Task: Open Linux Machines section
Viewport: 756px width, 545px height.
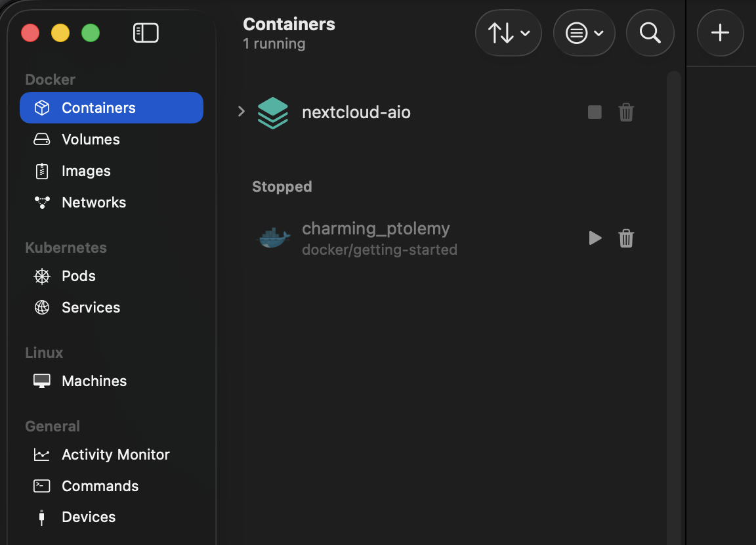Action: (x=112, y=381)
